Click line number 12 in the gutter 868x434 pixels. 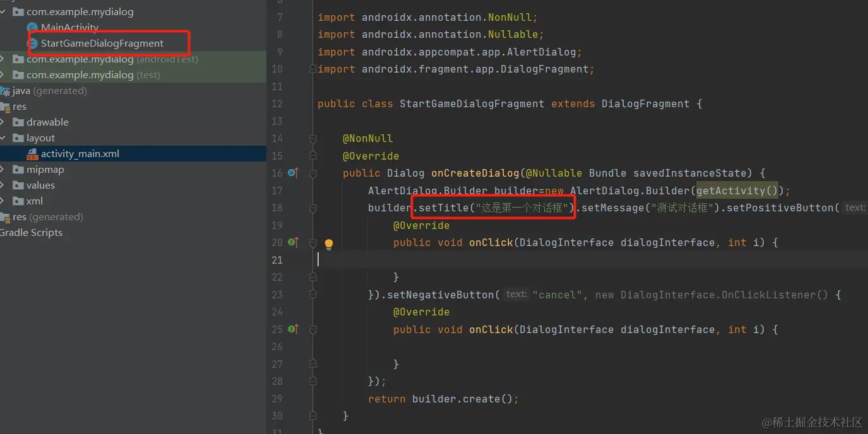click(x=276, y=103)
